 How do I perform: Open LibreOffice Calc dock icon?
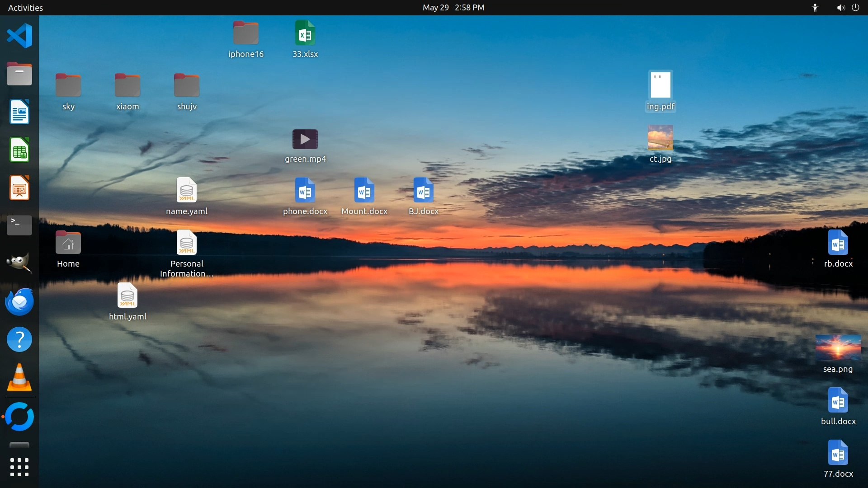tap(19, 150)
